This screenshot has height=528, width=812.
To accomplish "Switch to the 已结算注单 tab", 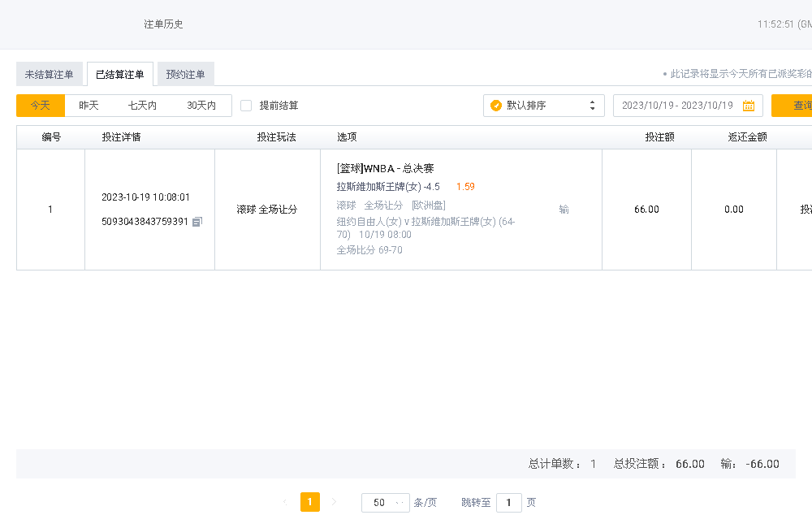I will [120, 74].
